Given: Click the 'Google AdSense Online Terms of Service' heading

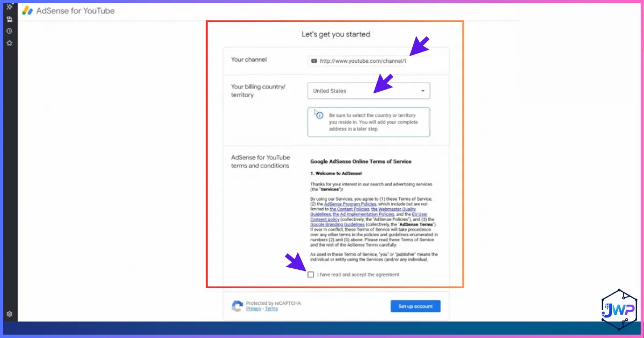Looking at the screenshot, I should pyautogui.click(x=361, y=161).
